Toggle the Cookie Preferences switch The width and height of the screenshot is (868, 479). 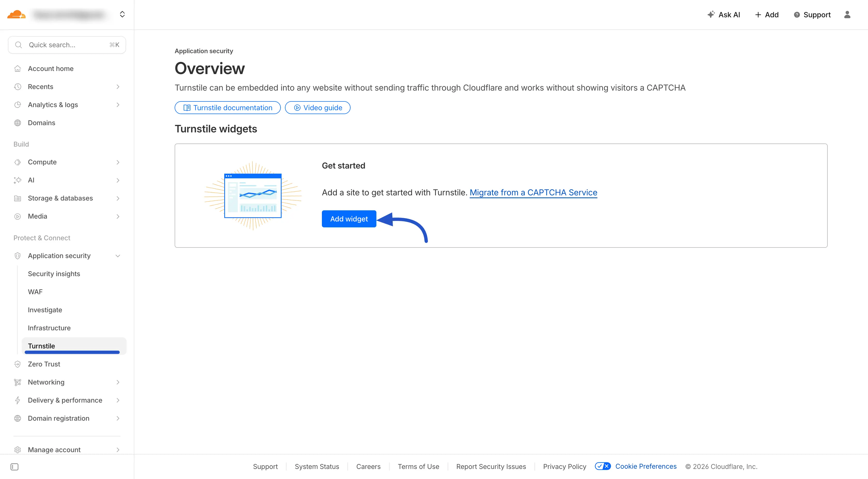[603, 466]
